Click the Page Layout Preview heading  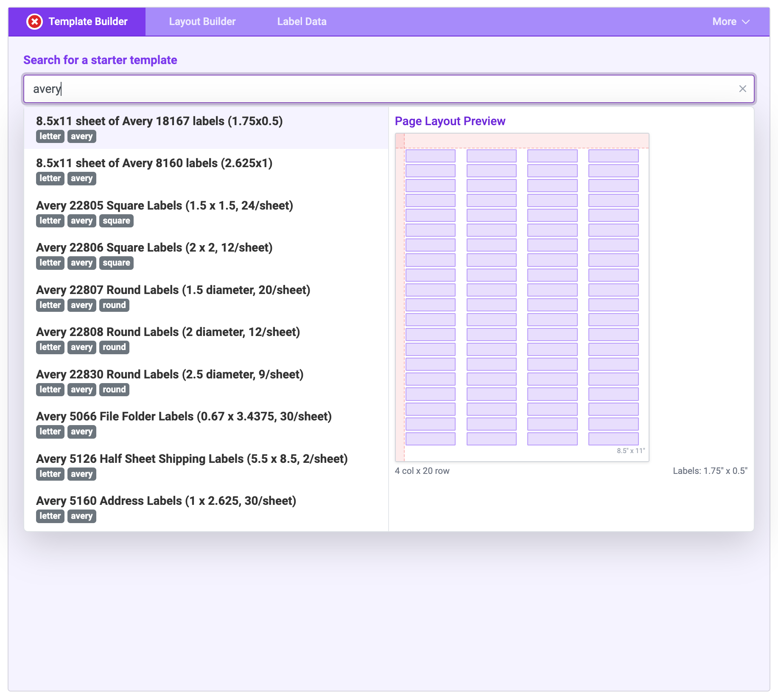tap(450, 121)
